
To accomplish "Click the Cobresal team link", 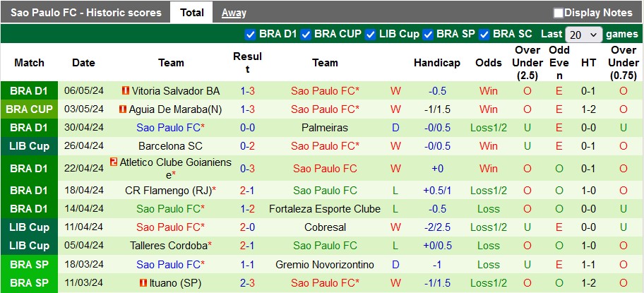I will coord(325,227).
